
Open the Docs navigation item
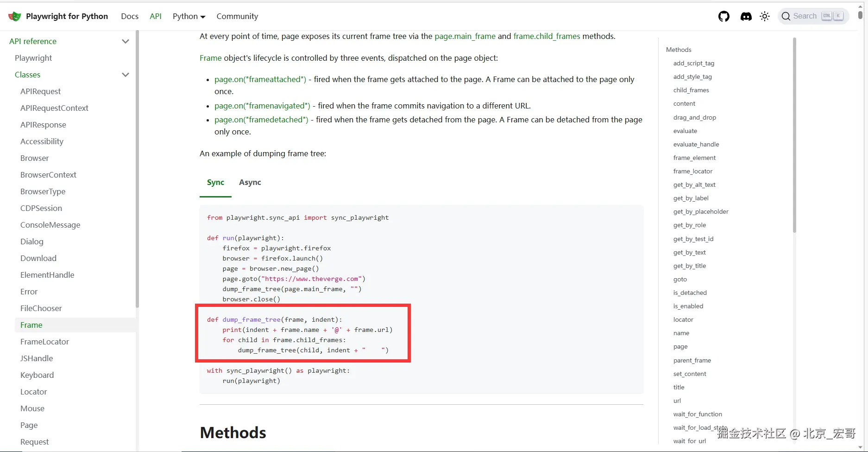[x=130, y=16]
